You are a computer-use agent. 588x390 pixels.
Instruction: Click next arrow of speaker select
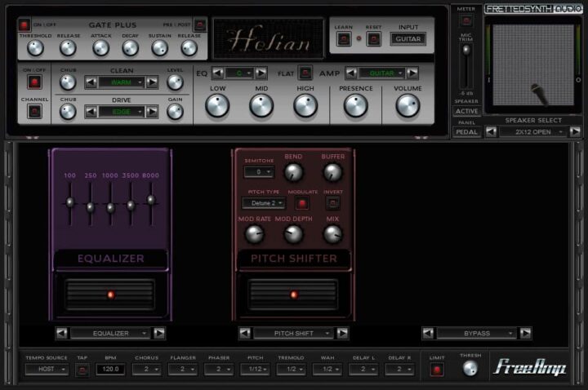point(575,131)
